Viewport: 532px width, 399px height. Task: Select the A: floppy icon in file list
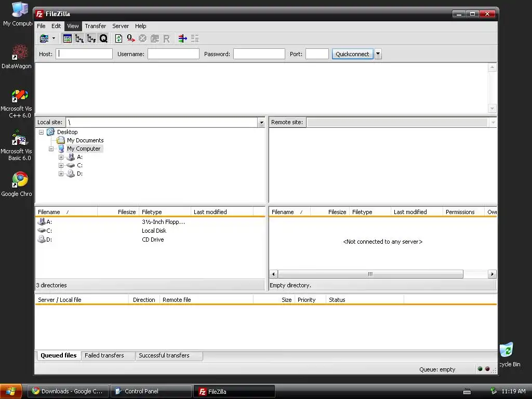[42, 222]
